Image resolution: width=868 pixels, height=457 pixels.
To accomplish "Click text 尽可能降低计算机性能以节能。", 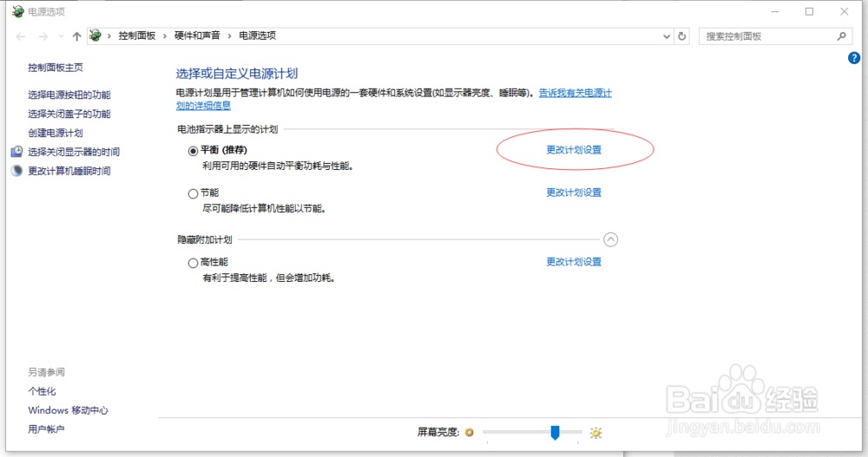I will pos(264,209).
